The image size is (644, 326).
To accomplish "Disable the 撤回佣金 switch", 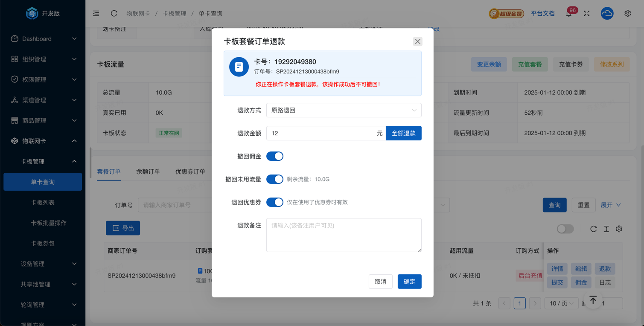I will [x=275, y=156].
